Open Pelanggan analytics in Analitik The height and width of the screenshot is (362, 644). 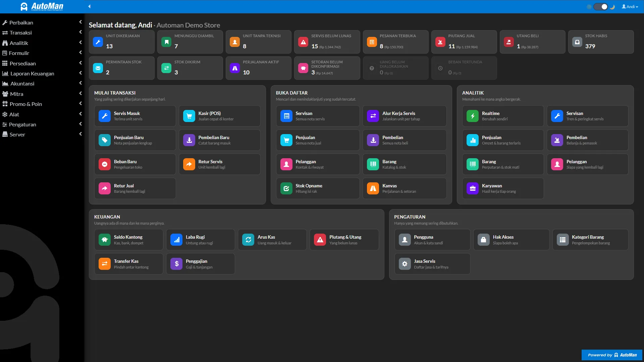pos(587,164)
